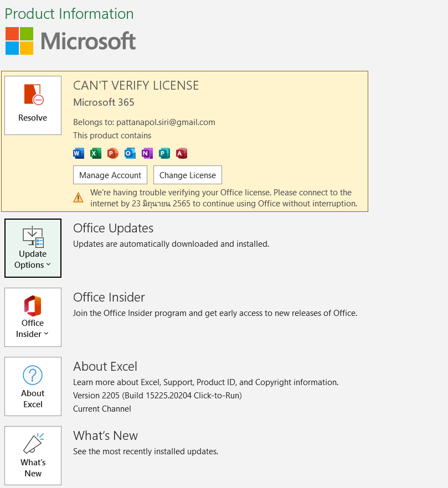Screen dimensions: 448x488
Task: Click the Current Channel text
Action: [102, 409]
